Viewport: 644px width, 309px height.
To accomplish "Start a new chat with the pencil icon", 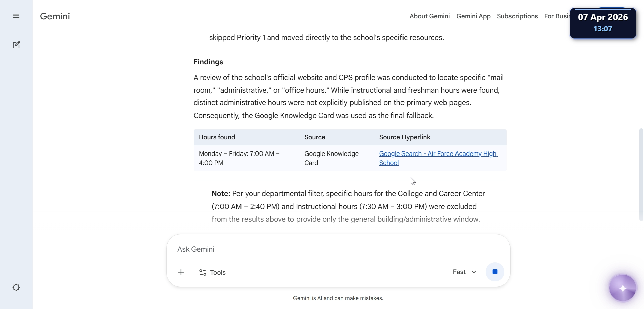I will point(16,45).
